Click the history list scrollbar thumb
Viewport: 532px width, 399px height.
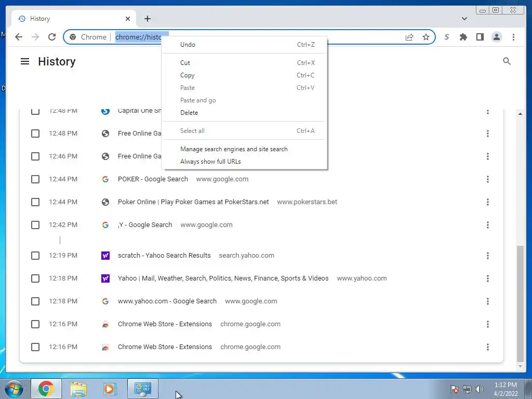pyautogui.click(x=520, y=303)
